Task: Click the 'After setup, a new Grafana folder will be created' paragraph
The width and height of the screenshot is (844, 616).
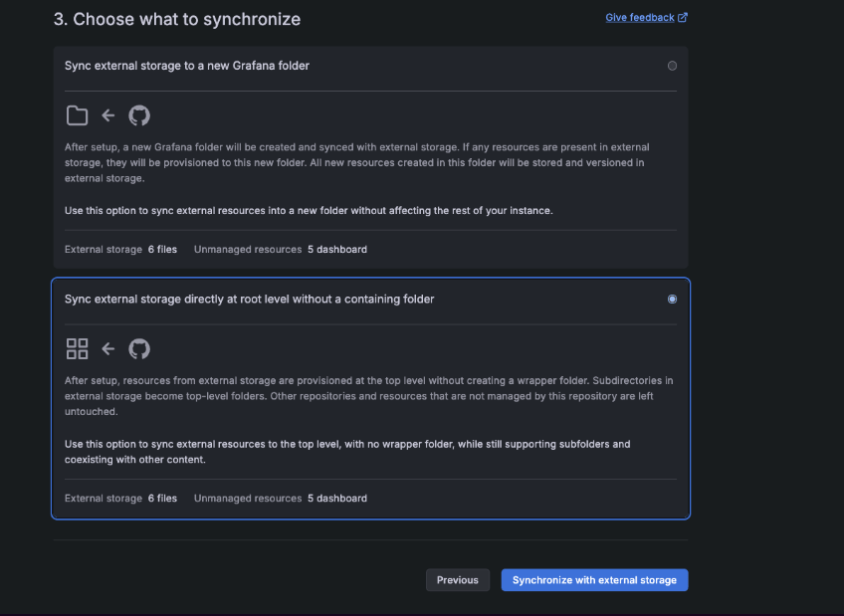Action: (x=357, y=162)
